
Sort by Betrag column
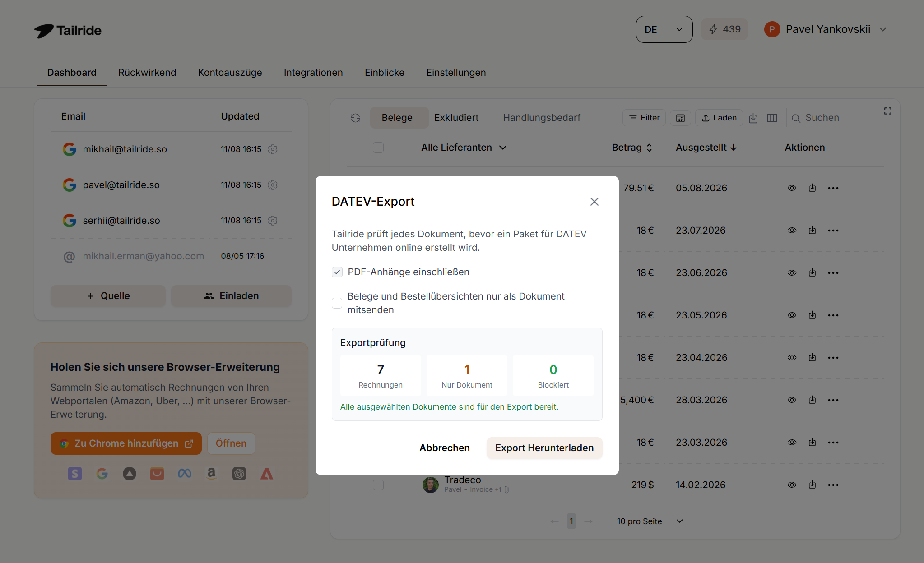pyautogui.click(x=632, y=148)
